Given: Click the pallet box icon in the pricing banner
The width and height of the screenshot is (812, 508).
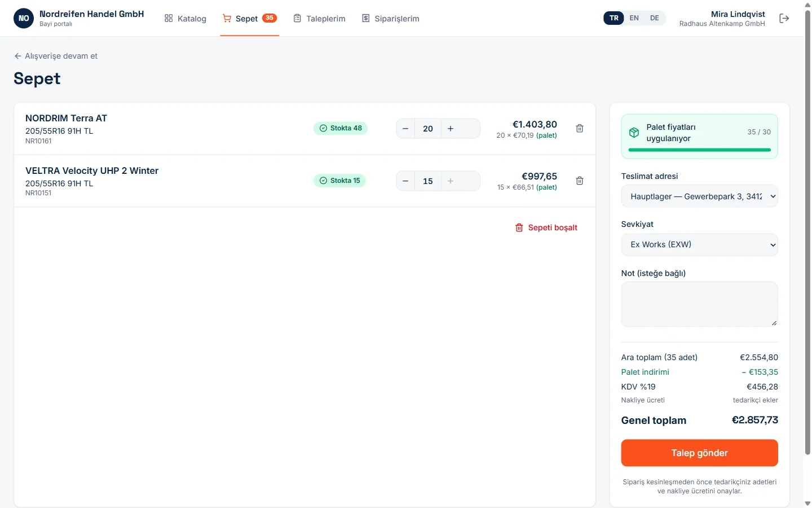Looking at the screenshot, I should coord(634,133).
